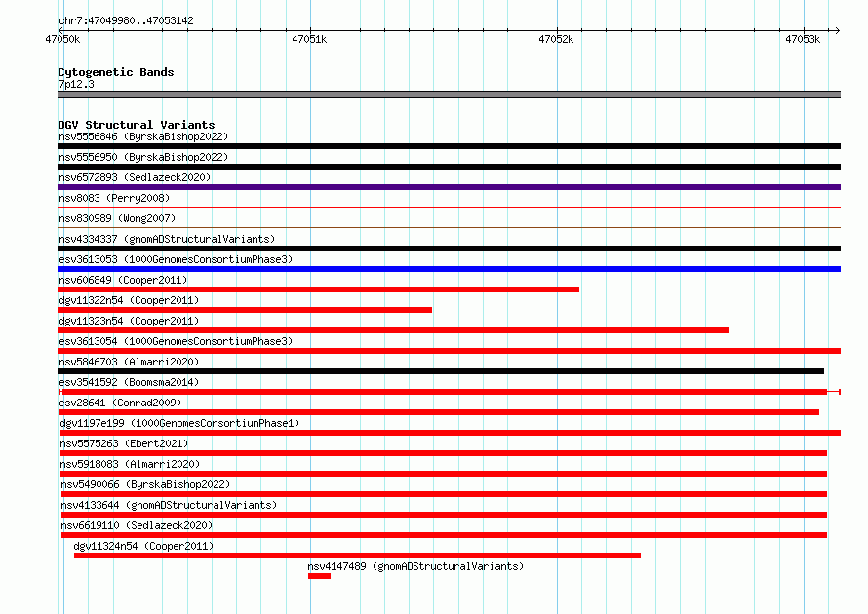Image resolution: width=868 pixels, height=614 pixels.
Task: Click the black bar below nsv4334337
Action: pyautogui.click(x=449, y=249)
